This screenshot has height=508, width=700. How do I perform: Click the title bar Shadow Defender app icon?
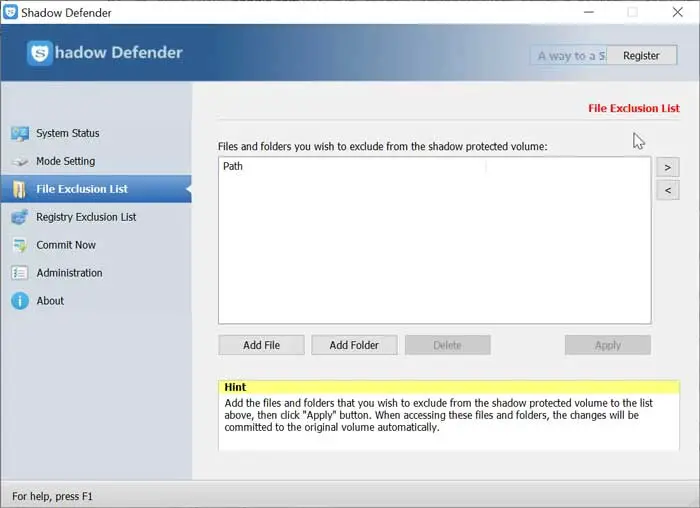(x=10, y=12)
